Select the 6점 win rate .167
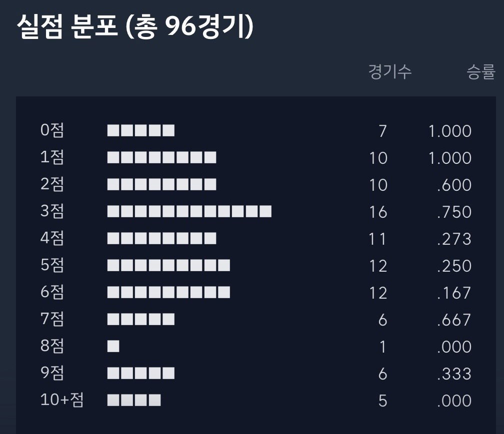The height and width of the screenshot is (434, 504). (x=454, y=293)
